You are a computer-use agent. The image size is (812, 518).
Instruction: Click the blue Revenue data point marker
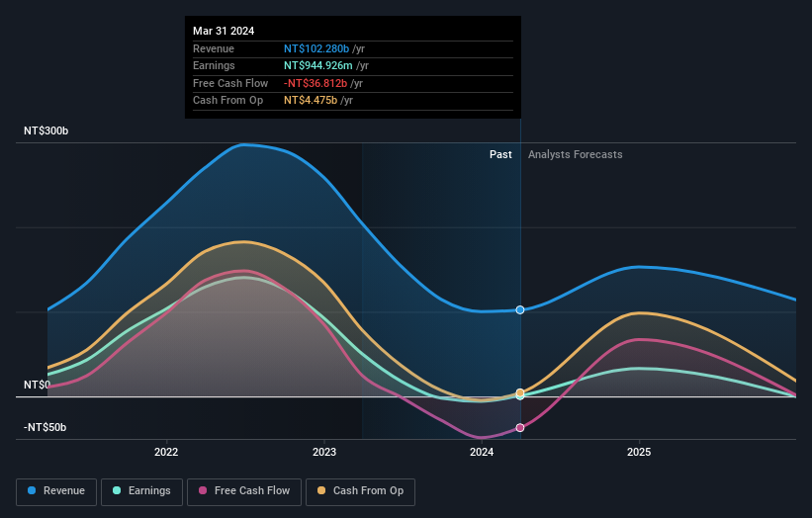click(x=520, y=310)
